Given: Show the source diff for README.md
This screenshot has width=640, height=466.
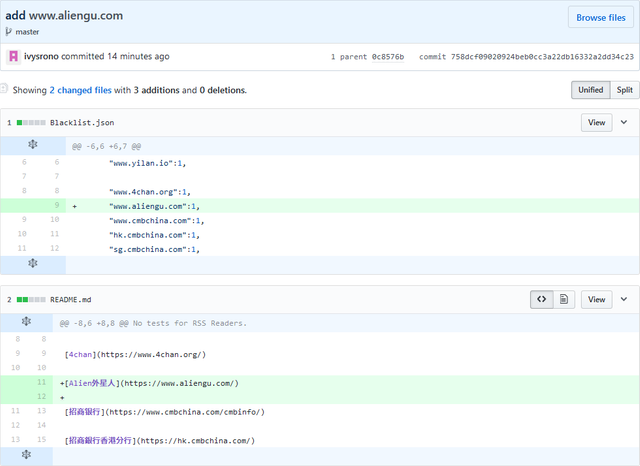Looking at the screenshot, I should click(x=541, y=299).
